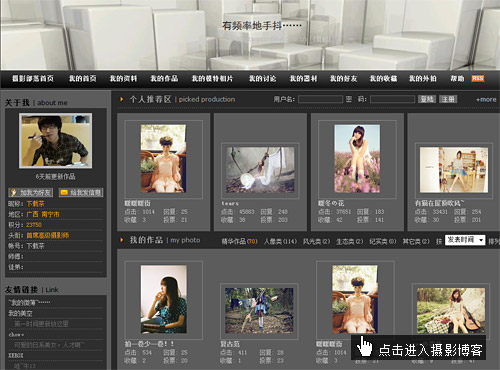The image size is (500, 370).
Task: Open 我的器材 nav item
Action: tap(303, 79)
